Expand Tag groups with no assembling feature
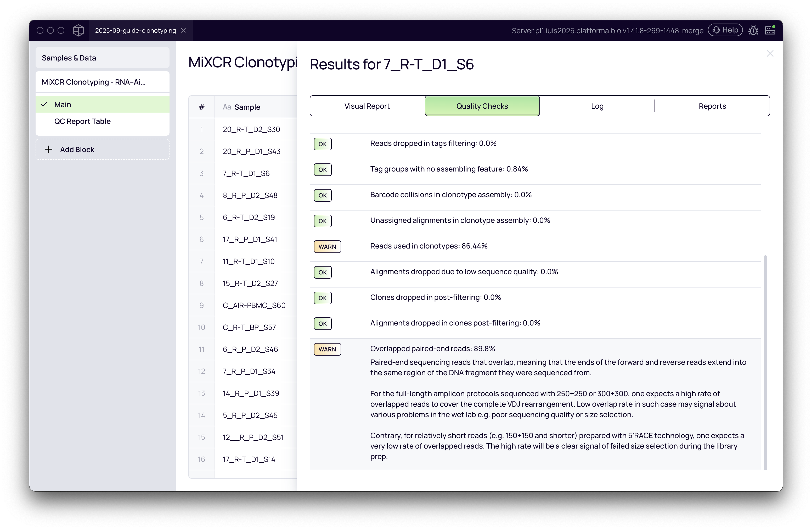The image size is (812, 530). pos(449,169)
